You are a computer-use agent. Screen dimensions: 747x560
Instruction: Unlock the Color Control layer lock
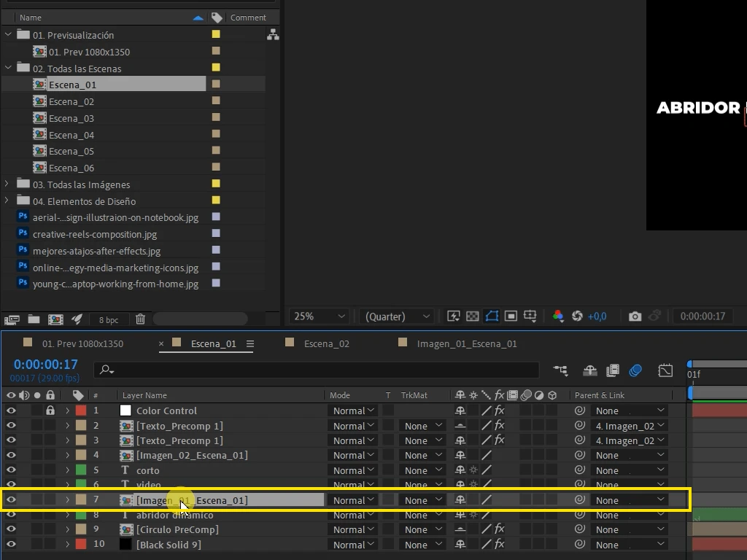(x=50, y=410)
